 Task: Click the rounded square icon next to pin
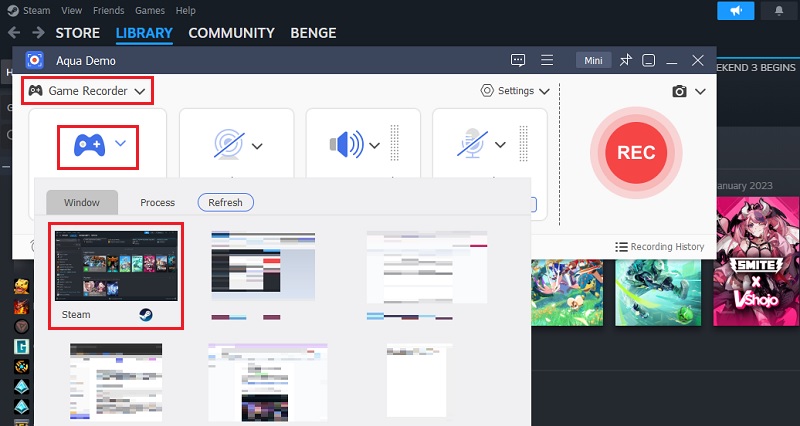(x=648, y=60)
